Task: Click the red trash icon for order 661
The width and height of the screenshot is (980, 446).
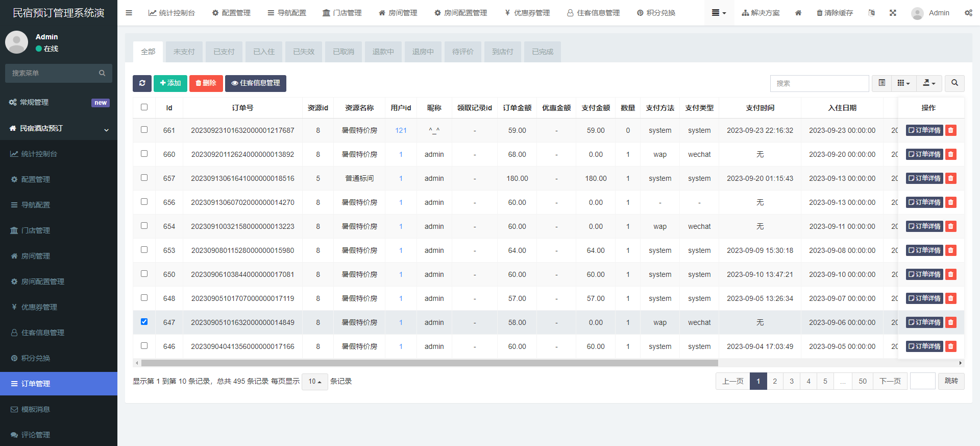Action: pos(950,130)
